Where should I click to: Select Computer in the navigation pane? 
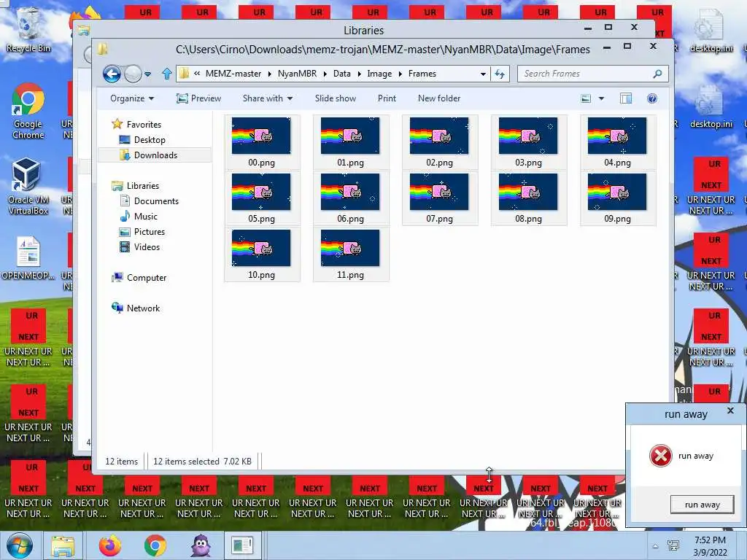139,278
